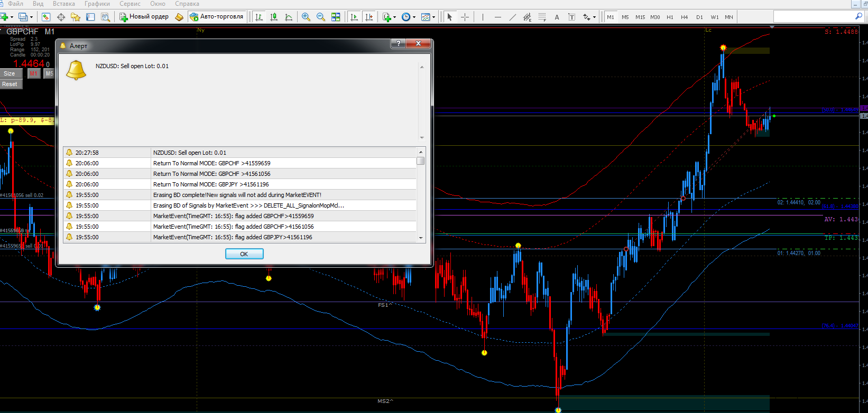Image resolution: width=868 pixels, height=413 pixels.
Task: Toggle the Авто-торговля auto-trading button
Action: pyautogui.click(x=217, y=17)
